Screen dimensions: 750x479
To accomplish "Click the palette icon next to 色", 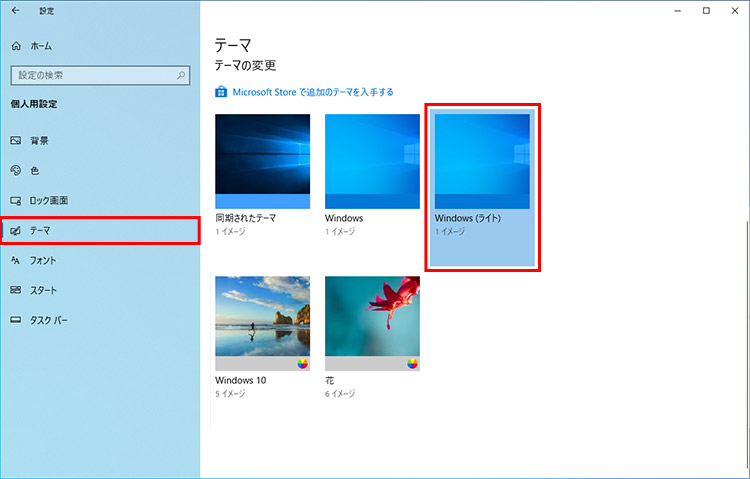I will tap(16, 170).
